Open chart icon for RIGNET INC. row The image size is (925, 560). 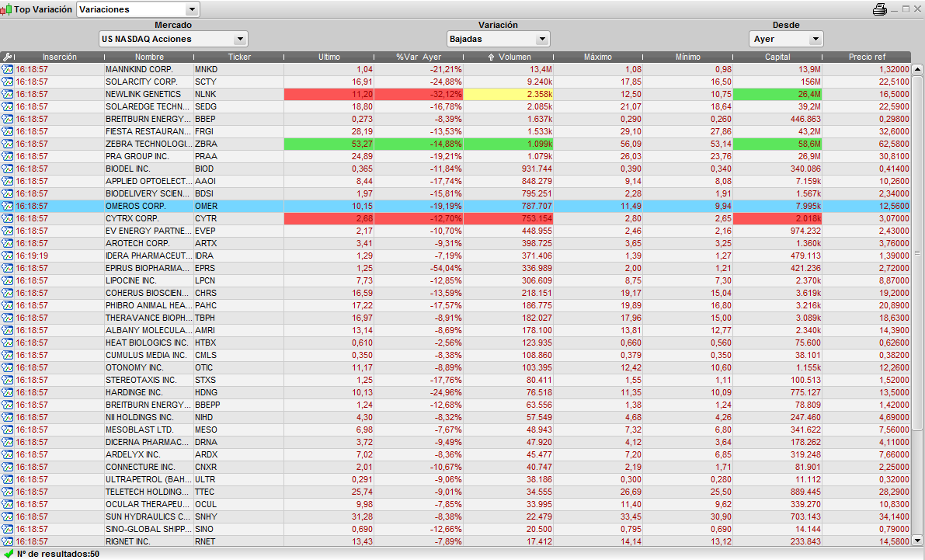click(7, 541)
